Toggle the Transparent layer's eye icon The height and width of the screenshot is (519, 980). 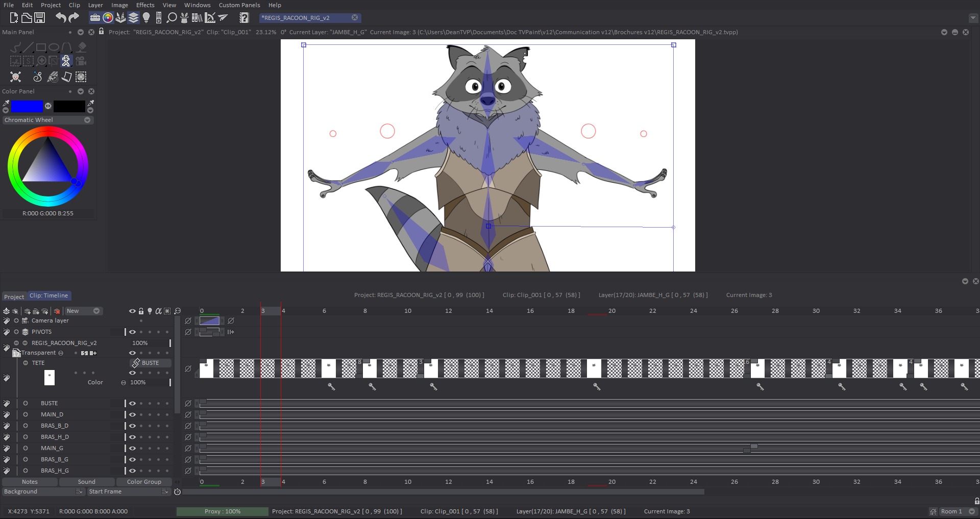(132, 353)
